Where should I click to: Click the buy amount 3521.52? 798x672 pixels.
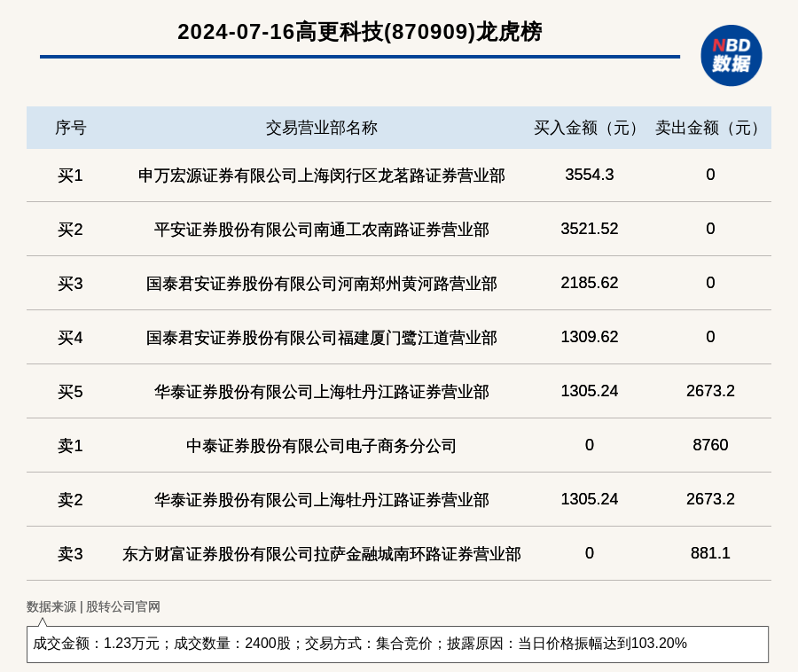(590, 229)
